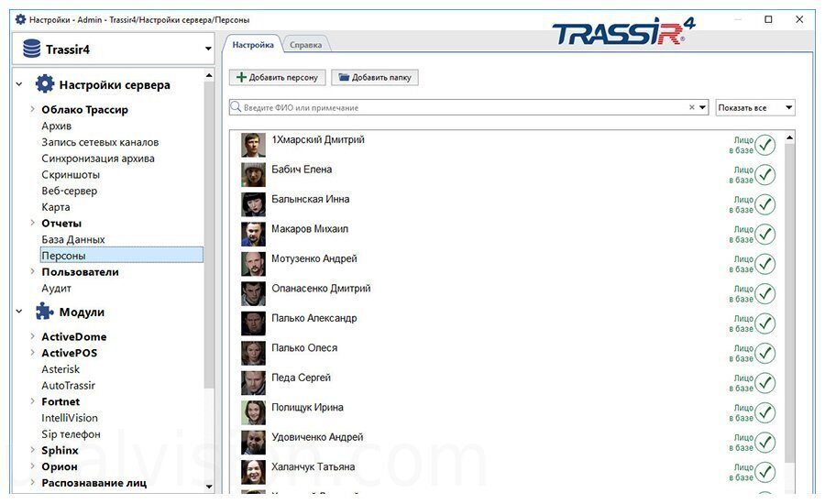Click the magnifier icon in search field

click(236, 107)
